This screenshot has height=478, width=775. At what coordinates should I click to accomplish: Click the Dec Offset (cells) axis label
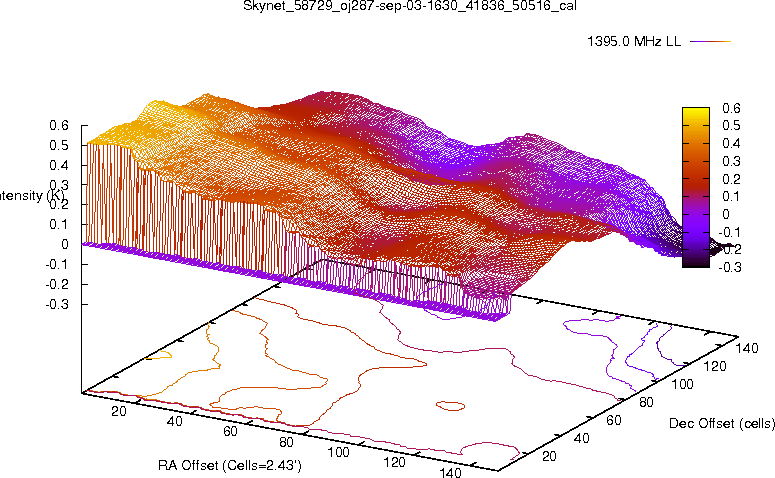[x=719, y=424]
